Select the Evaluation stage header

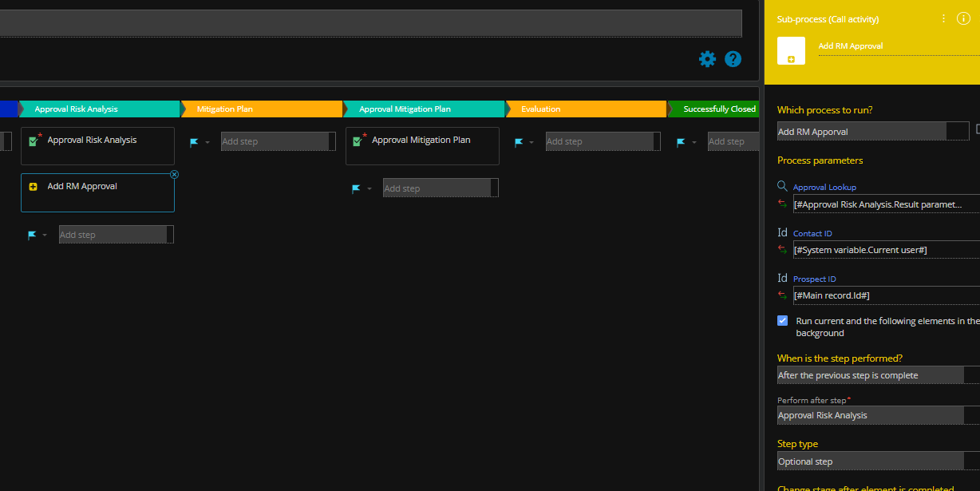(x=585, y=109)
